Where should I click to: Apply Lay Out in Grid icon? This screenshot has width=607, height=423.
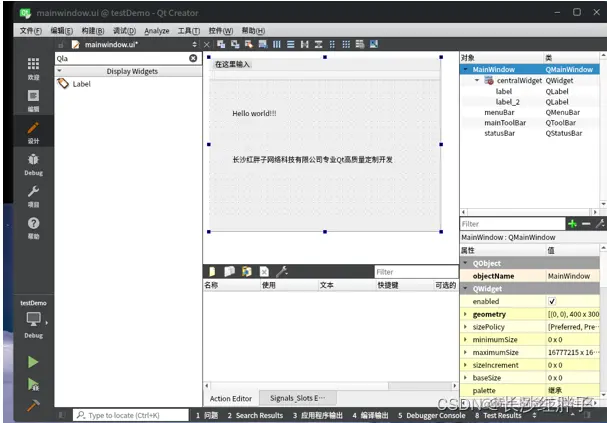(x=346, y=44)
